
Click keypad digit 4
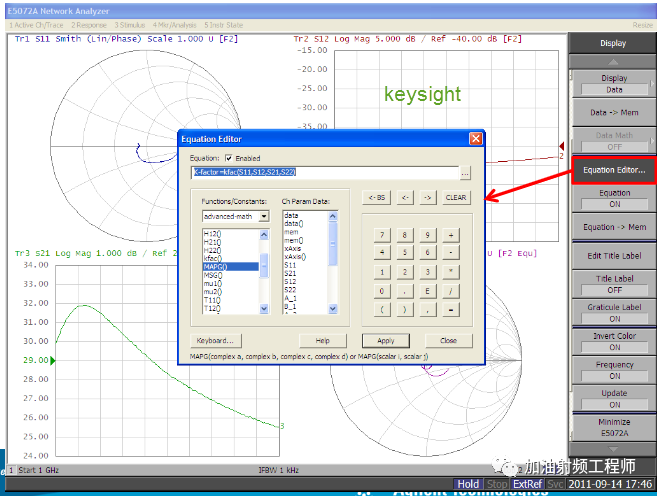tap(382, 252)
